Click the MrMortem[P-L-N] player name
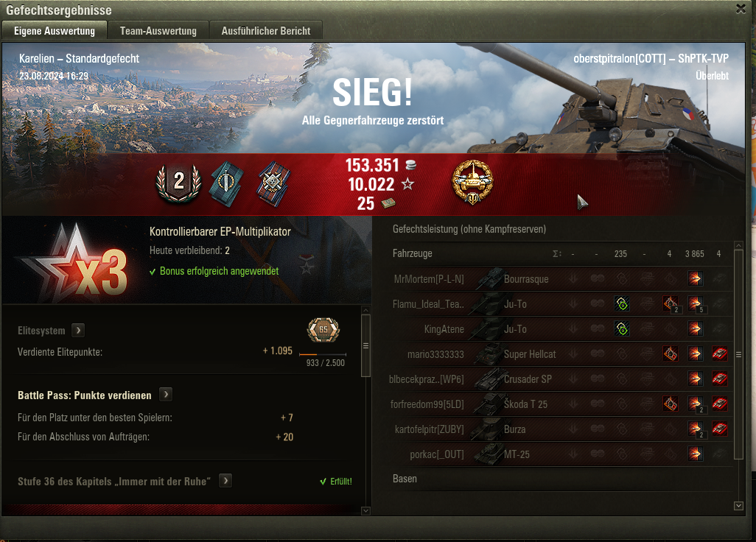Viewport: 756px width, 542px height. click(429, 279)
